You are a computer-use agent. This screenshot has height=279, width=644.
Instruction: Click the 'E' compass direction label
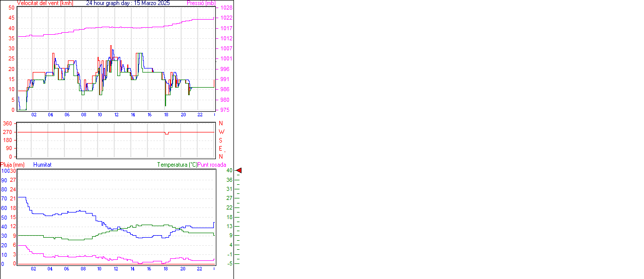(221, 149)
